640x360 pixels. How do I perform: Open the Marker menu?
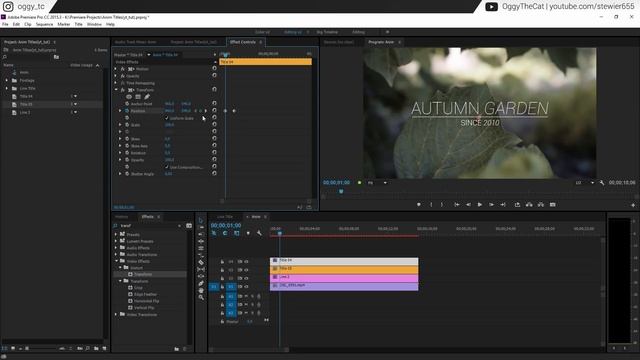tap(64, 24)
